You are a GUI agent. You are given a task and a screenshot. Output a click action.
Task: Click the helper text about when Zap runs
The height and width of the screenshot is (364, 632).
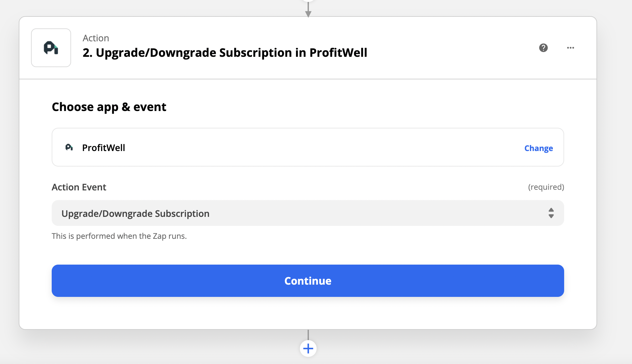119,236
